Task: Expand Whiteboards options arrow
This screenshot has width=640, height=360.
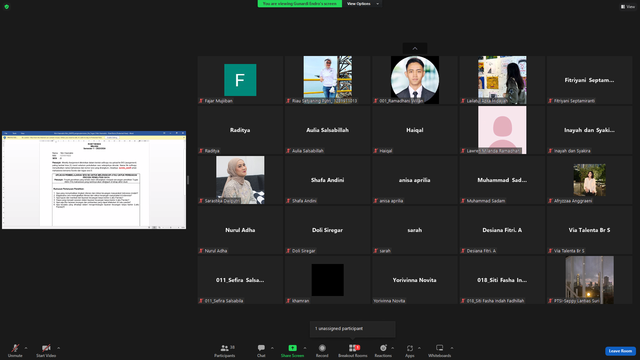Action: (x=452, y=348)
